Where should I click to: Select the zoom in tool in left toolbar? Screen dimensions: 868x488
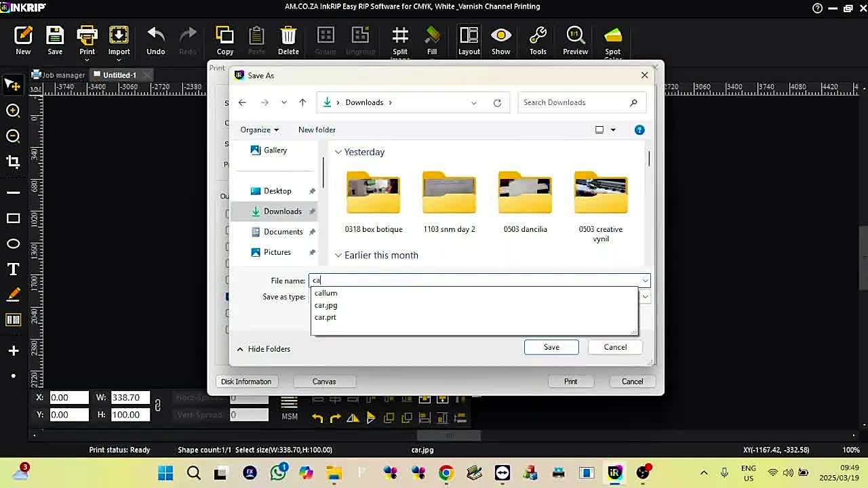[13, 110]
